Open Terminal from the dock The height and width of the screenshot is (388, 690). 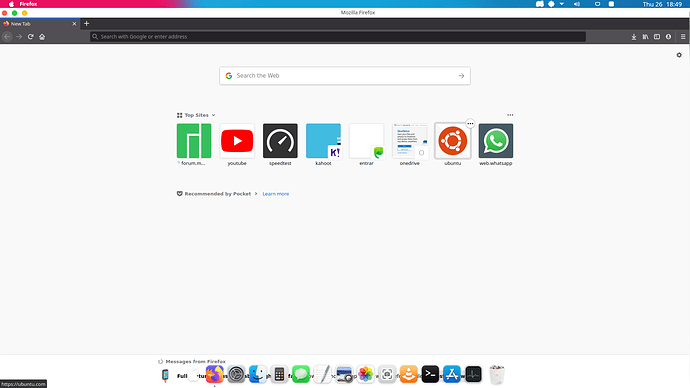[430, 374]
